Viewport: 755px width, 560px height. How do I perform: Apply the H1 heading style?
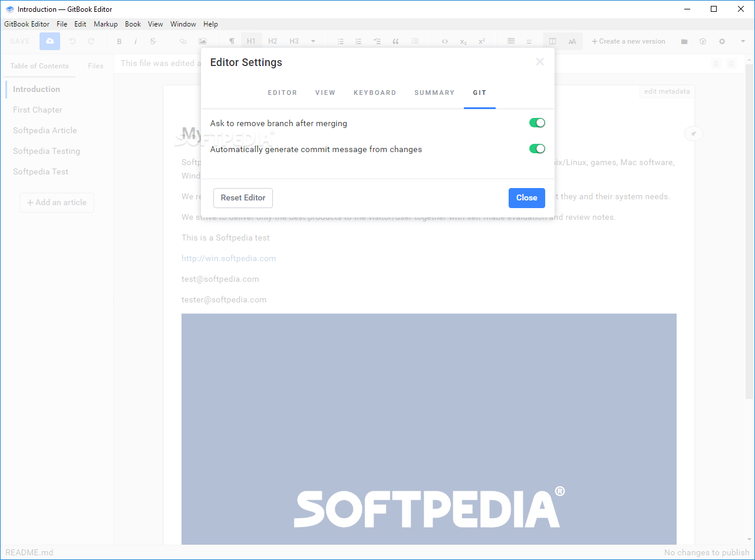click(x=251, y=41)
